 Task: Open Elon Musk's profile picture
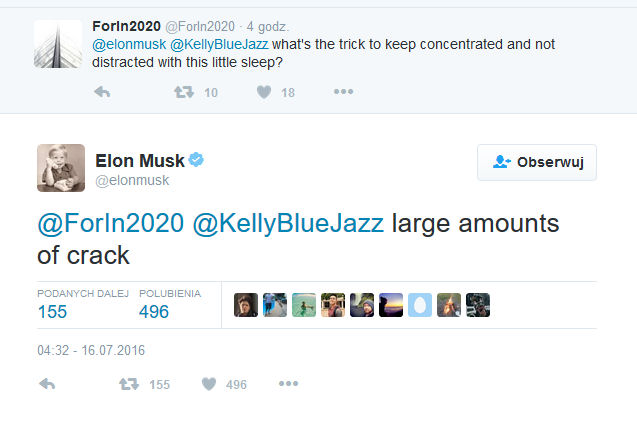[x=61, y=168]
